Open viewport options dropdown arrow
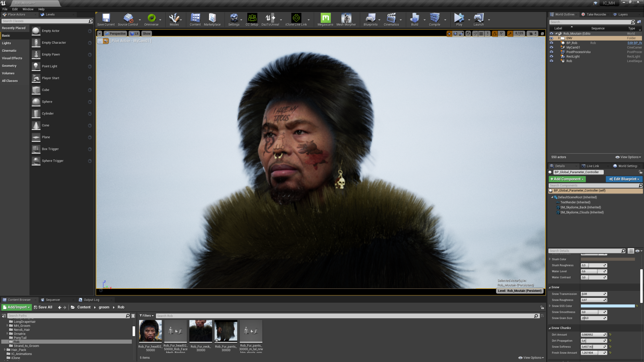The width and height of the screenshot is (644, 362). 99,33
